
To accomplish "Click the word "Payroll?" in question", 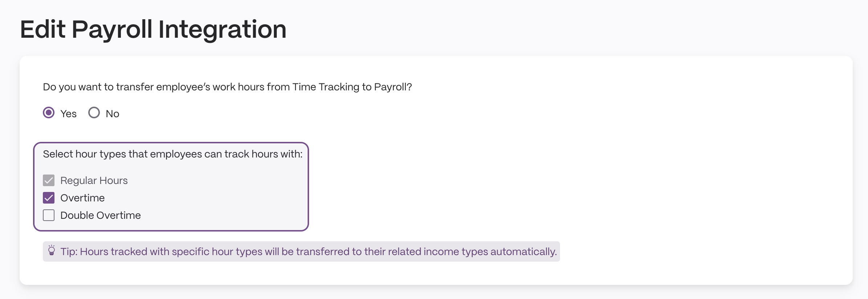I will click(393, 87).
